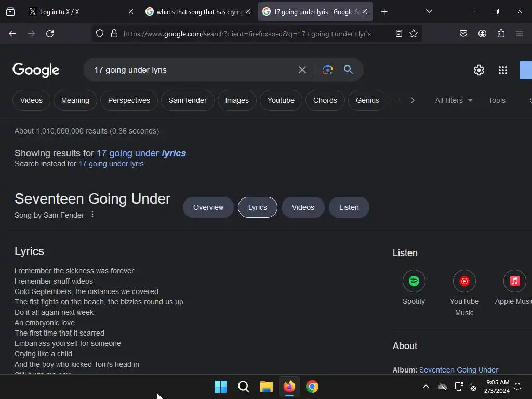Reload the current page
This screenshot has height=399, width=532.
(50, 34)
